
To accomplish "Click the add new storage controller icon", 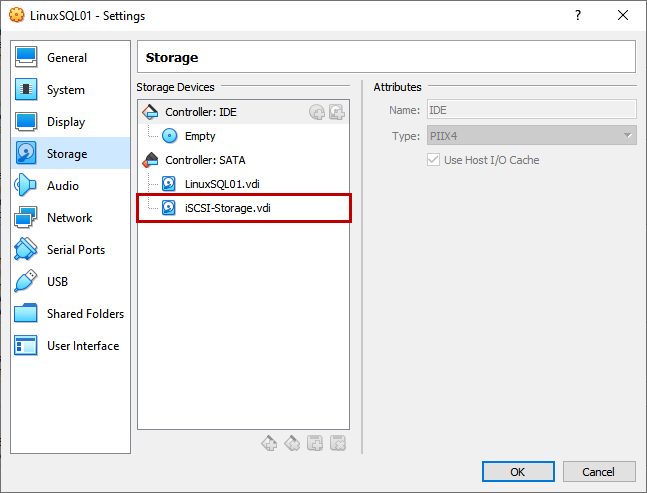I will coord(269,443).
